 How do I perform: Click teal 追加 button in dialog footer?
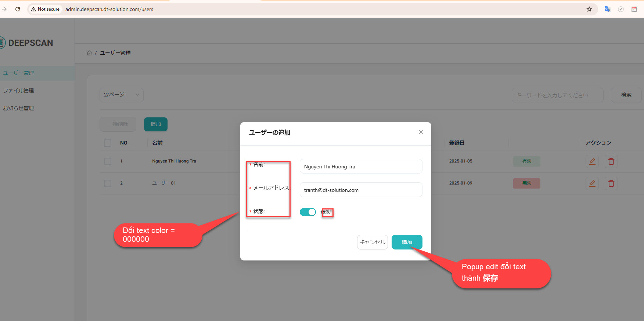[x=407, y=242]
